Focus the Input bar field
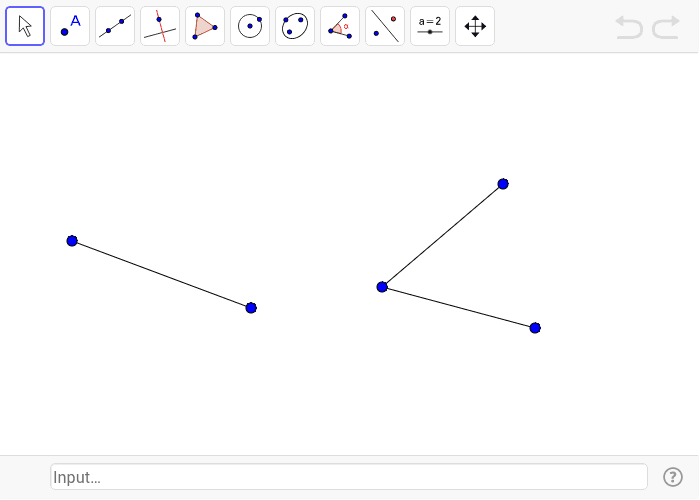700x500 pixels. [x=349, y=477]
